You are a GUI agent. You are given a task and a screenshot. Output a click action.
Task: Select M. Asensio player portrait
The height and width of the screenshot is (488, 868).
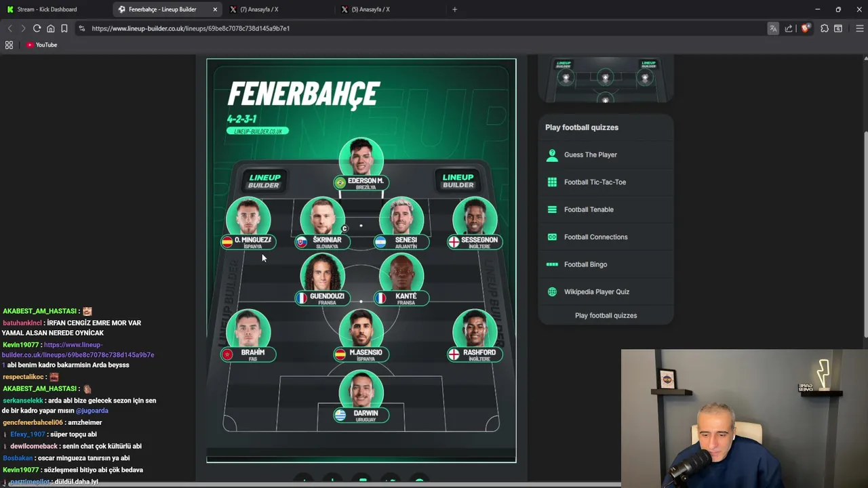(x=361, y=331)
